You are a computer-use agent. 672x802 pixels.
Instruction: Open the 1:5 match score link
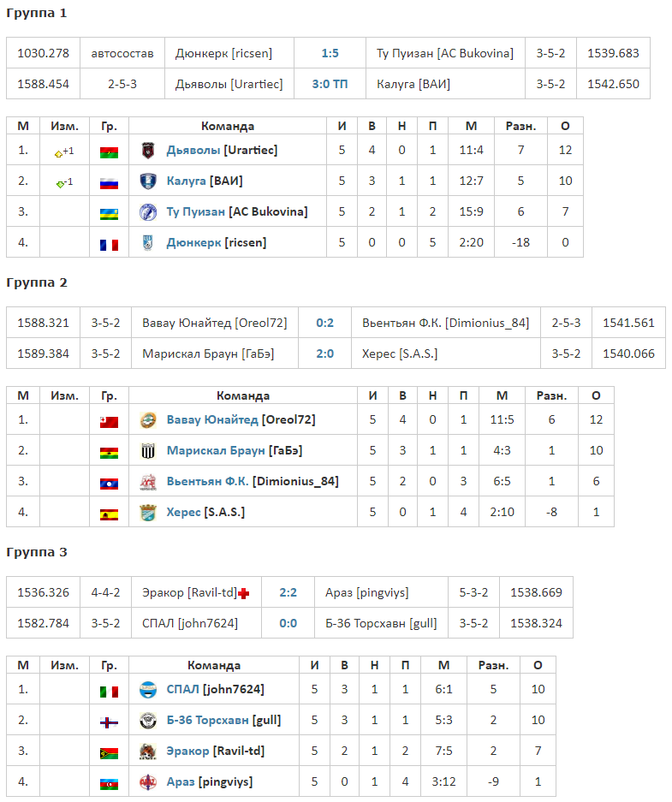click(x=330, y=53)
